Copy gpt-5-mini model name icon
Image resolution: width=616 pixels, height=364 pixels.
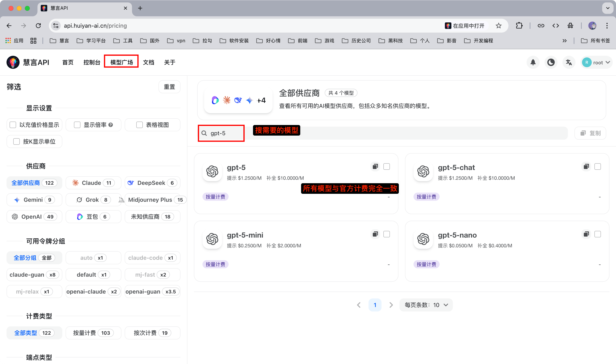point(375,234)
